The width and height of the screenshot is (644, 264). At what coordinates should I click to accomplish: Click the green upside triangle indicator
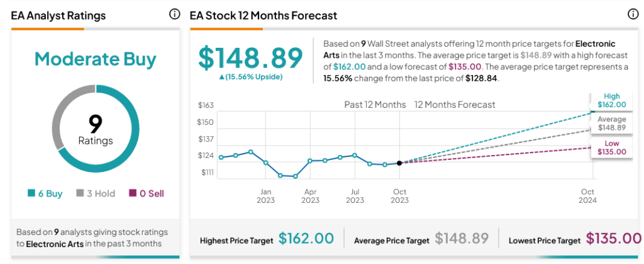point(223,77)
